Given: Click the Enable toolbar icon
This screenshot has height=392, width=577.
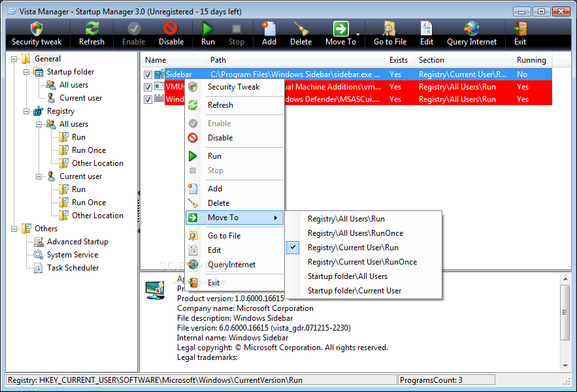Looking at the screenshot, I should click(133, 28).
